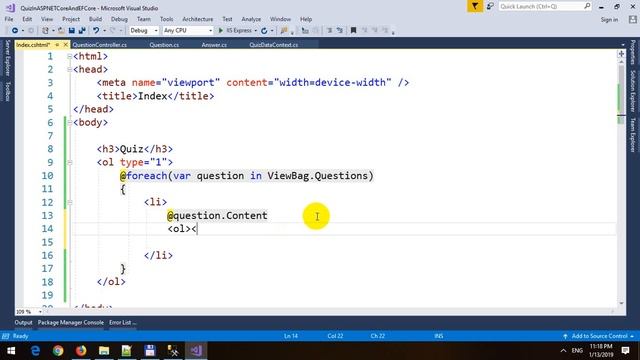Screen dimensions: 640x360
Task: Click the editor vertical scrollbar
Action: click(x=621, y=182)
